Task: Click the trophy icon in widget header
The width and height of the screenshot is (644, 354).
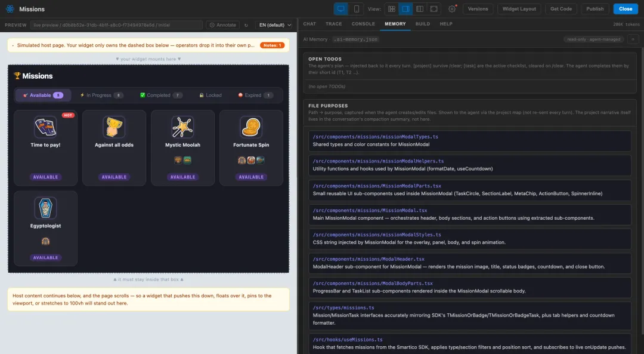Action: (x=17, y=76)
